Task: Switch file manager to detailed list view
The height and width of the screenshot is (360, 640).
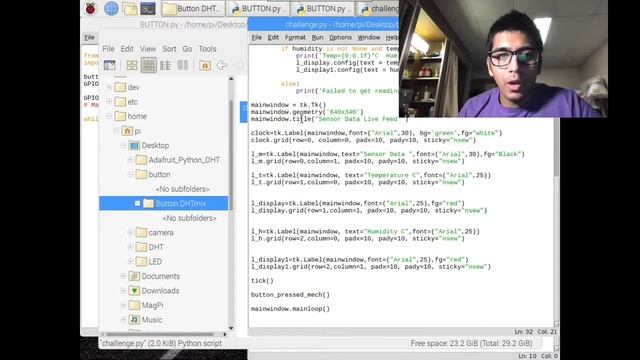Action: pyautogui.click(x=182, y=65)
